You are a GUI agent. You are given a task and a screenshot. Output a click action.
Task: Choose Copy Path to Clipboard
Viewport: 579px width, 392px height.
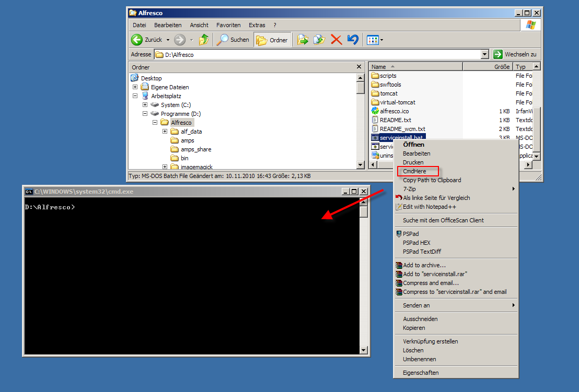click(x=456, y=180)
